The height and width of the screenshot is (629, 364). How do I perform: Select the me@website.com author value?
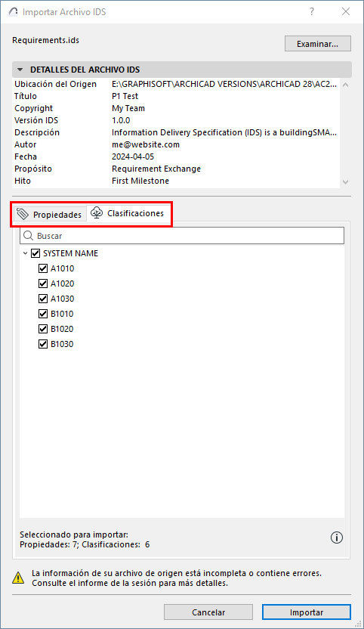click(x=146, y=144)
